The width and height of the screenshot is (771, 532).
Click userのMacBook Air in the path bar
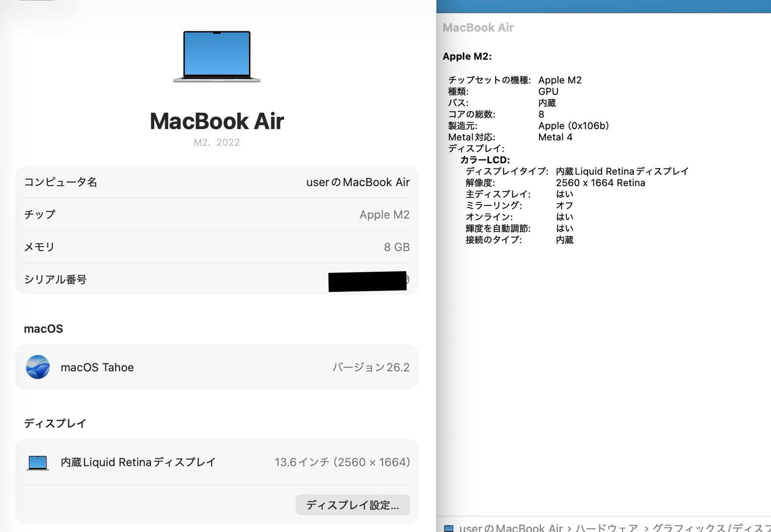point(511,528)
